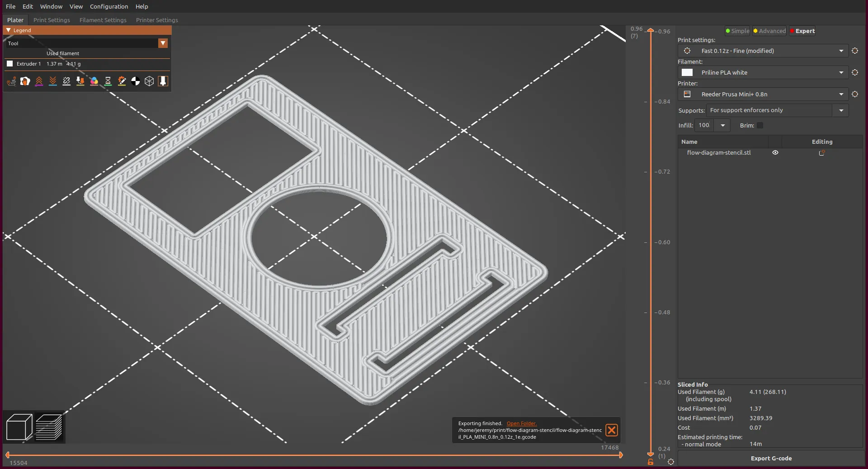Toggle wipe moves icon in legend
Viewport: 868px width, 469px height.
[x=25, y=81]
